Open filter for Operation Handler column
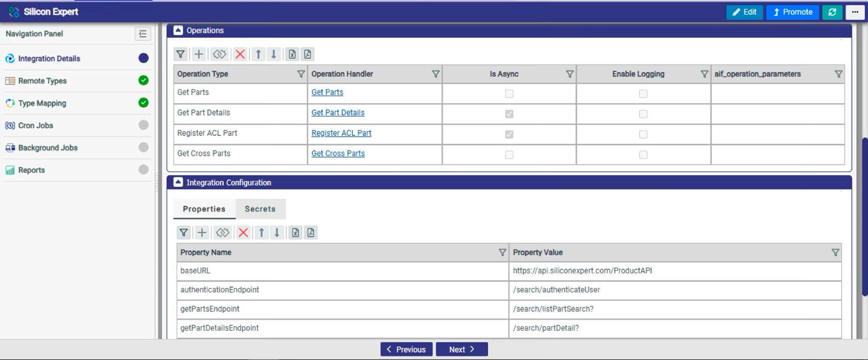 click(436, 74)
